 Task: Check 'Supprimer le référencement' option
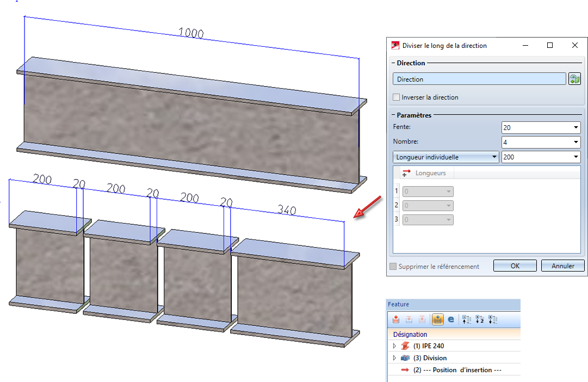[393, 267]
